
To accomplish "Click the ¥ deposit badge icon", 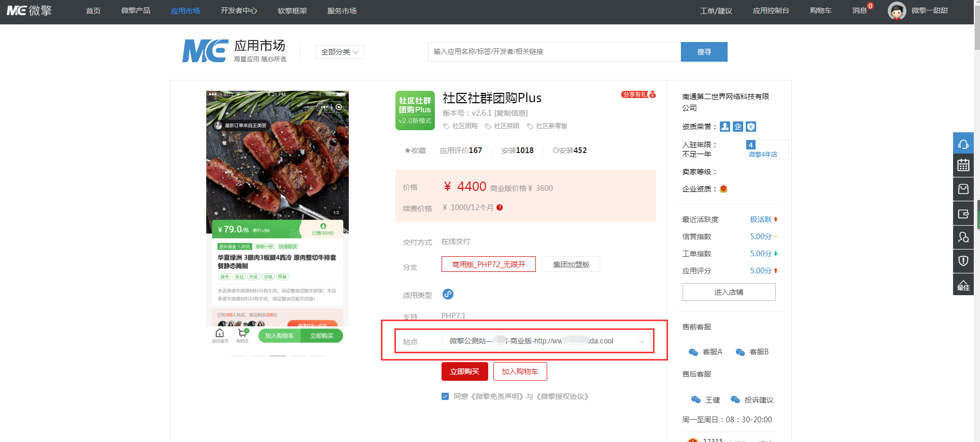I will click(x=751, y=127).
